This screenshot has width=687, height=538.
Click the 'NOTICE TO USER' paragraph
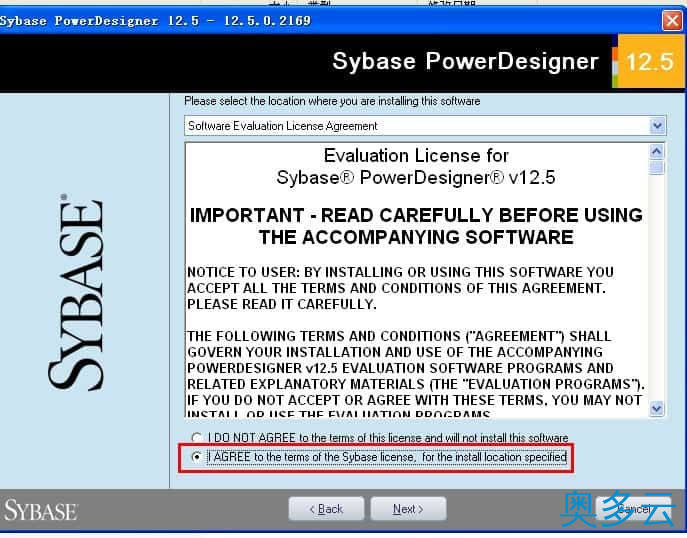point(400,288)
